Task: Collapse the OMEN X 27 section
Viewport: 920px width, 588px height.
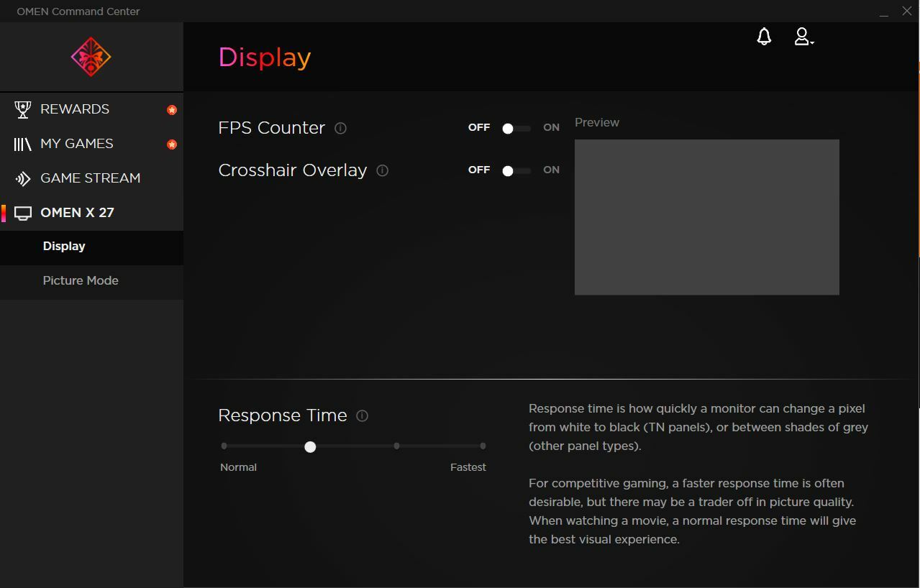Action: tap(77, 213)
